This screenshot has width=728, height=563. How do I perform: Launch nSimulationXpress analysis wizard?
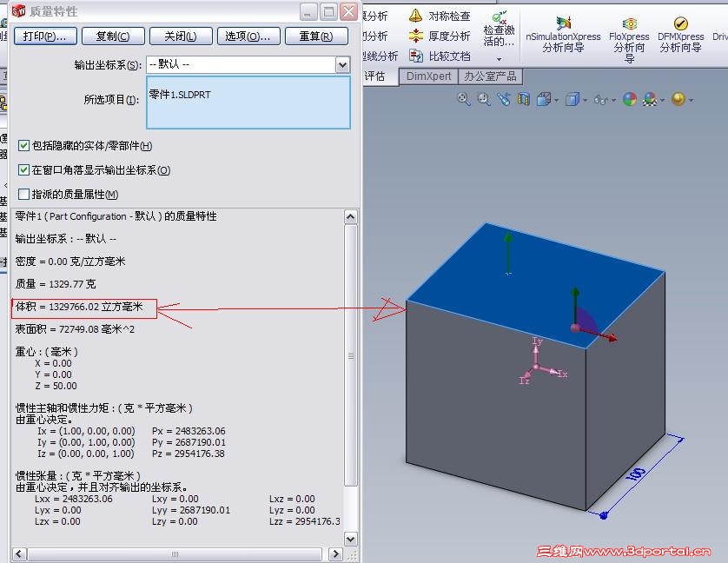pos(563,35)
